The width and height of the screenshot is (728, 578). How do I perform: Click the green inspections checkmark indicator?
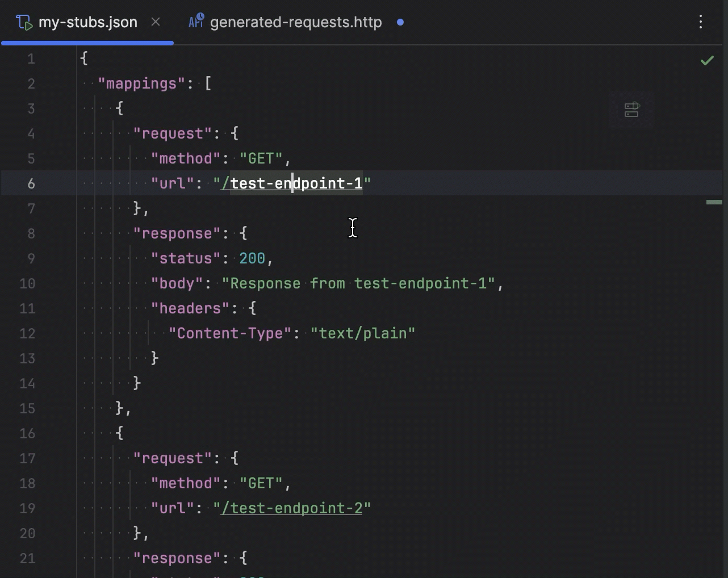tap(708, 60)
